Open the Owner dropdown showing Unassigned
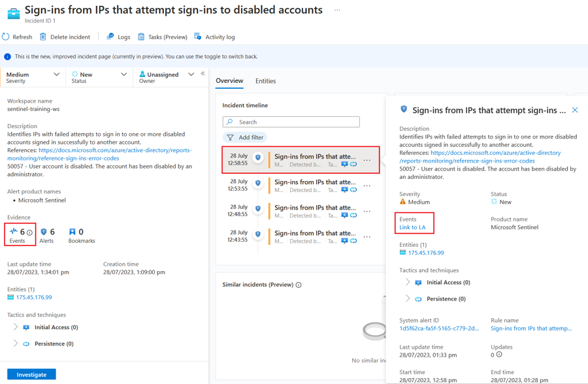 191,75
